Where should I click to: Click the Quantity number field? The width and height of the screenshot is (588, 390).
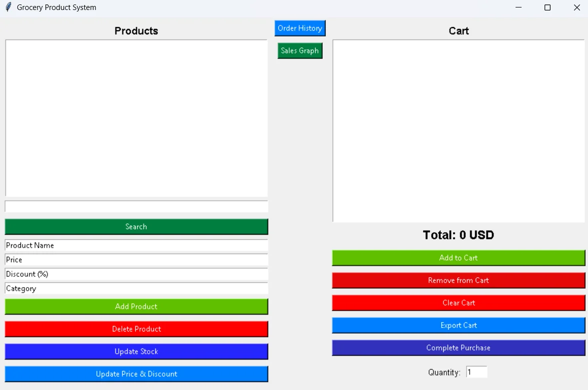(x=476, y=372)
